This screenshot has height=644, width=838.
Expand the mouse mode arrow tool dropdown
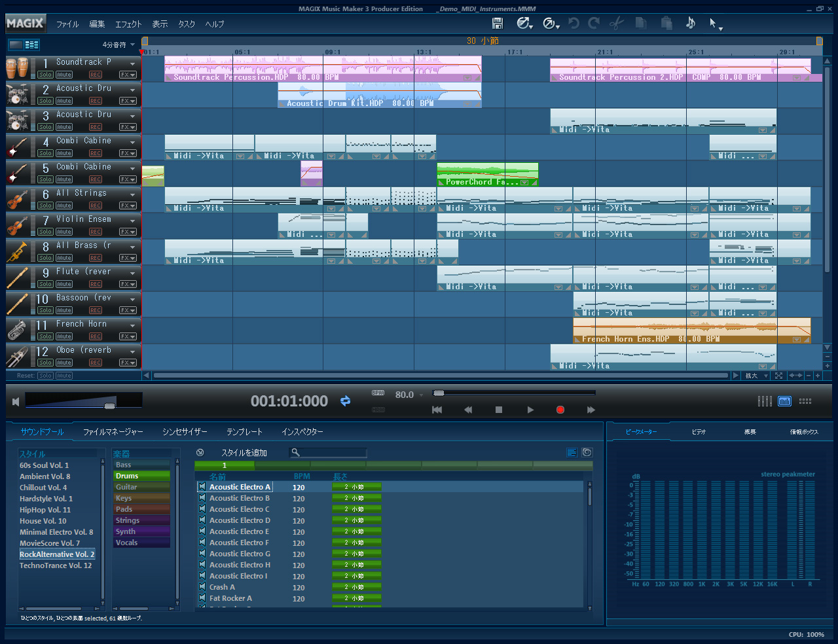720,28
